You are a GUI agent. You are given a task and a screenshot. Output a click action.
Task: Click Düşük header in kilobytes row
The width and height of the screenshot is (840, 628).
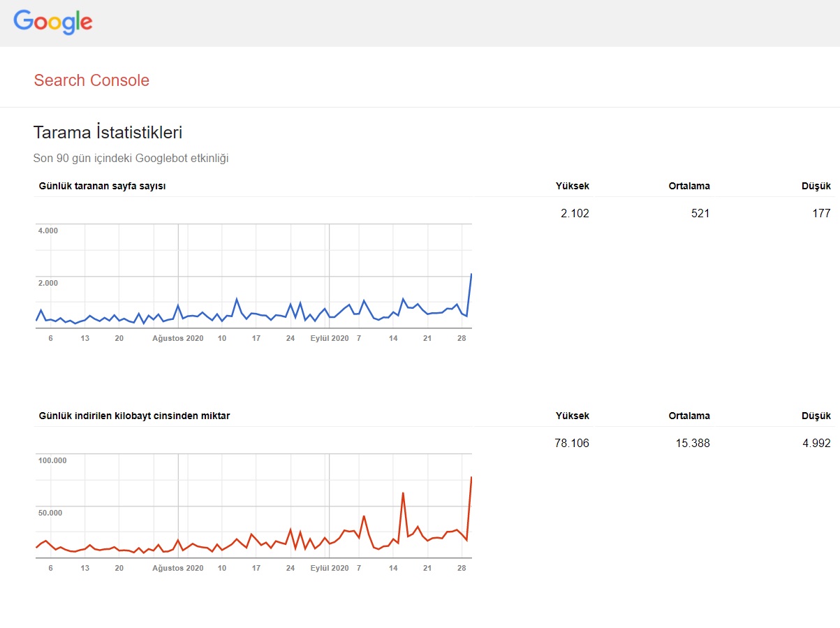[816, 416]
